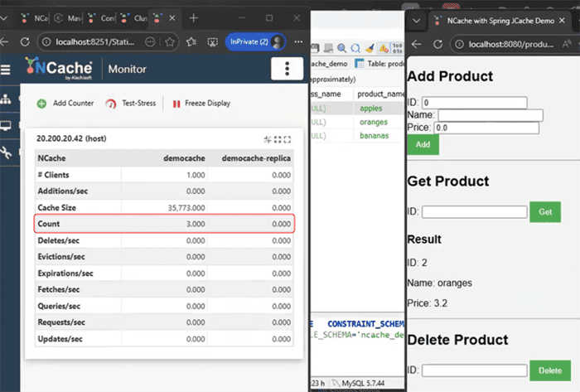Click the Count row democache value 3.000
The height and width of the screenshot is (392, 580).
click(196, 224)
